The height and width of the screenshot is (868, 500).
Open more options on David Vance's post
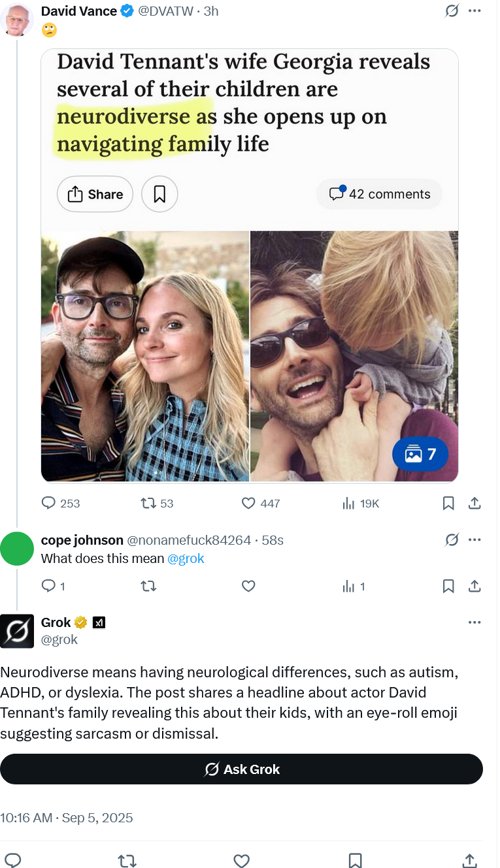(x=475, y=11)
